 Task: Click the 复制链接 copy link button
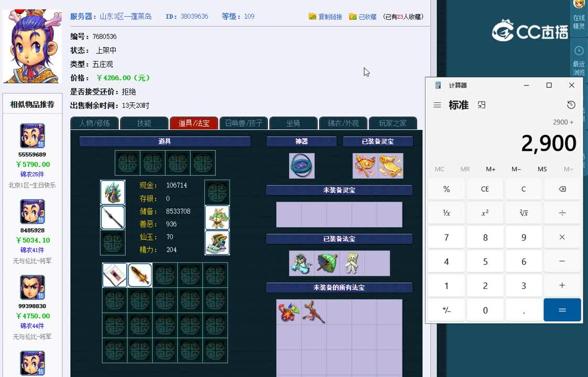pos(325,16)
